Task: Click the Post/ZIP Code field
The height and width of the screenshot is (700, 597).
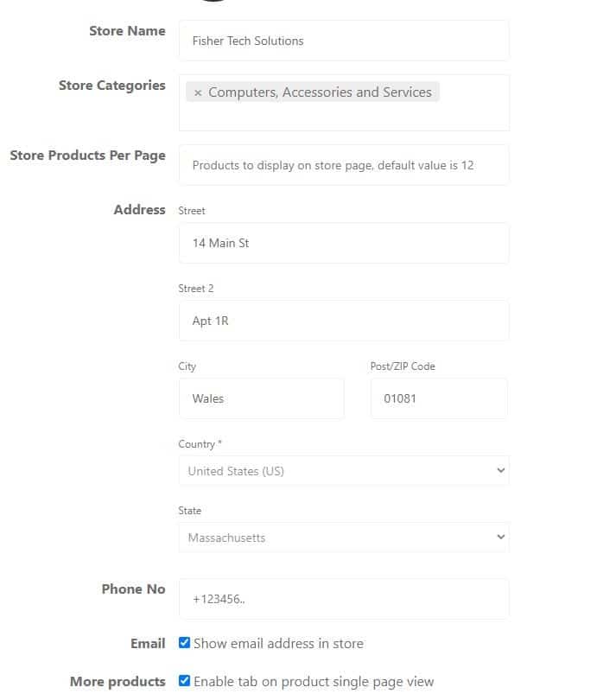Action: coord(439,398)
